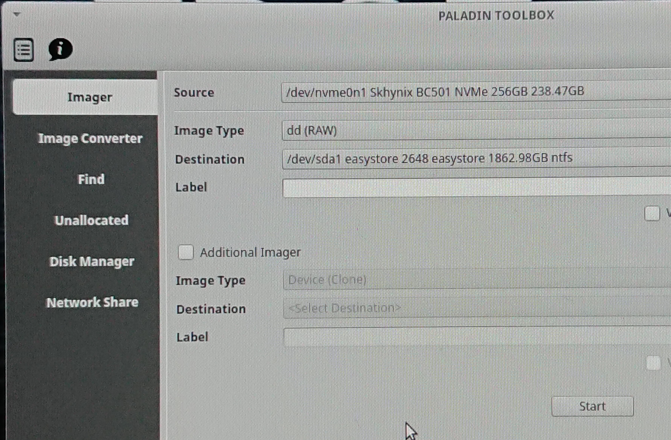The image size is (671, 440).
Task: Toggle the checkbox below the second Label field
Action: tap(653, 363)
